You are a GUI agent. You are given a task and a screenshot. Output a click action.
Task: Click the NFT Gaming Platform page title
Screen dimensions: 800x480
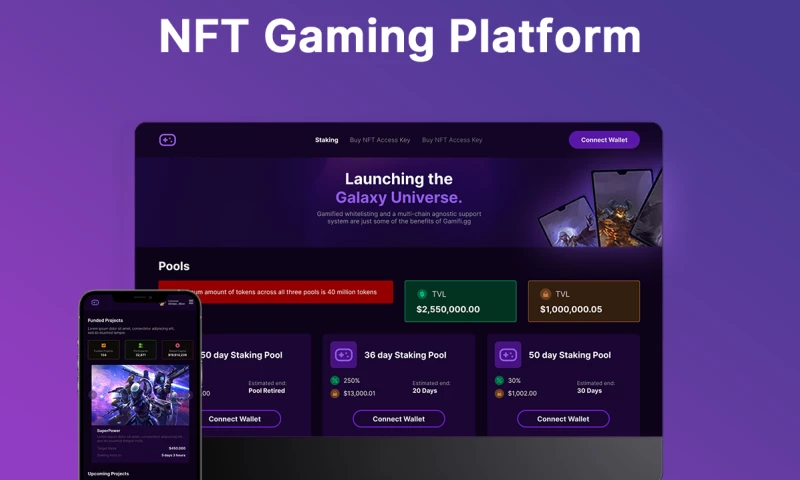(x=400, y=36)
